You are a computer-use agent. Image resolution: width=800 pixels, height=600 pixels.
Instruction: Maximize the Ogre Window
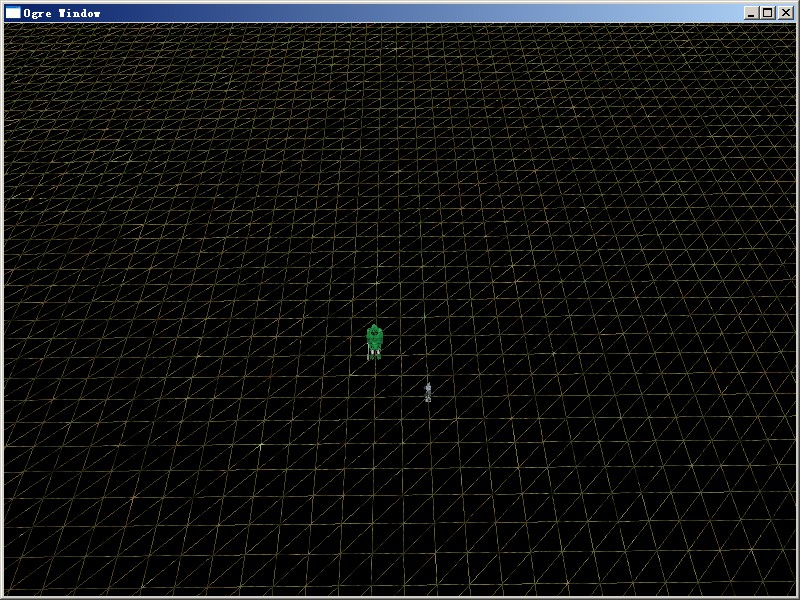click(767, 13)
